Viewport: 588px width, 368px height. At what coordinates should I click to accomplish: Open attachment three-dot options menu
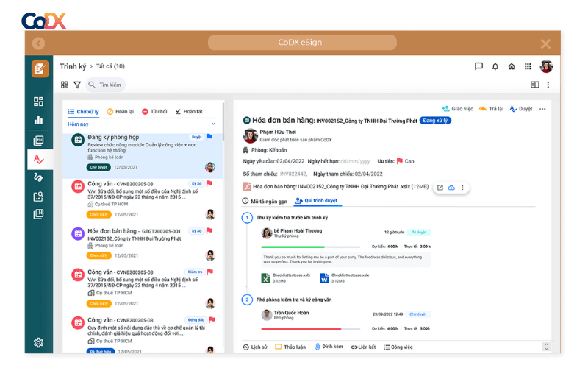[x=462, y=188]
